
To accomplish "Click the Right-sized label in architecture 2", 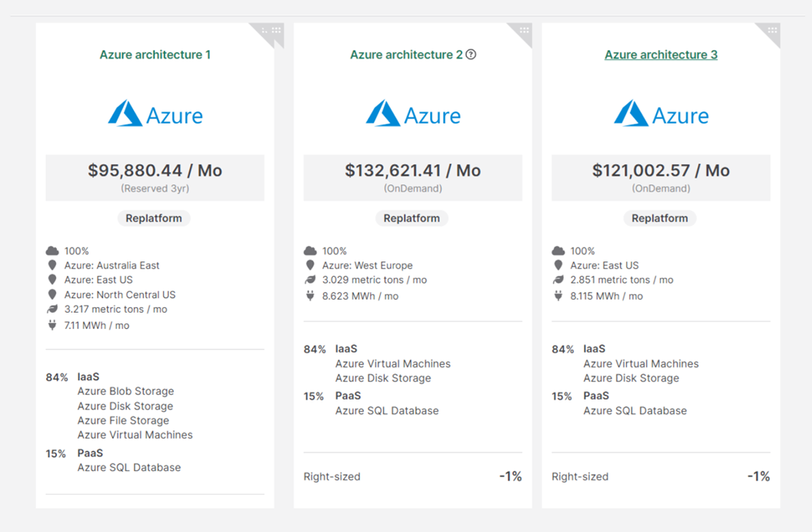I will point(332,477).
